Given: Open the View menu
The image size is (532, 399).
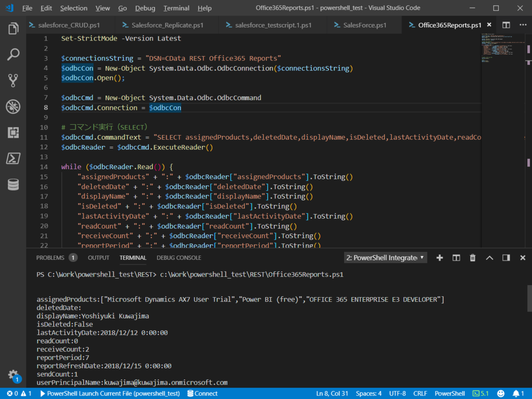Looking at the screenshot, I should click(x=102, y=8).
